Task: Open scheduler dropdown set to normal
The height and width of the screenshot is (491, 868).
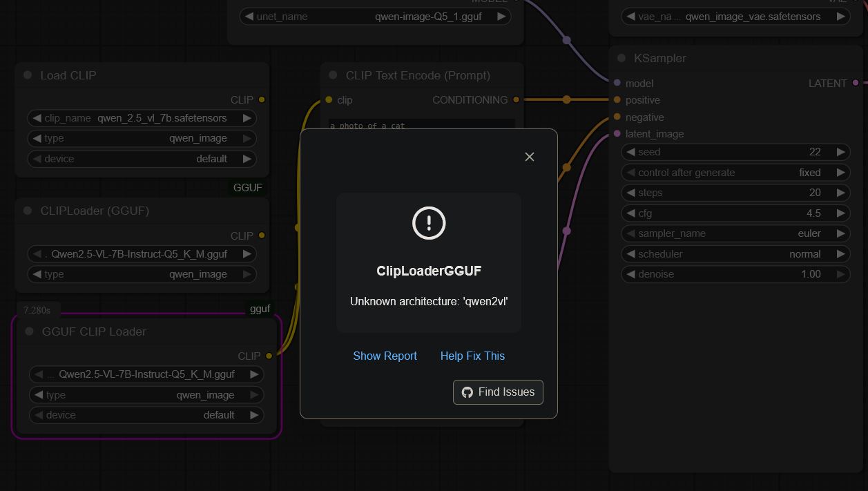Action: pyautogui.click(x=735, y=254)
